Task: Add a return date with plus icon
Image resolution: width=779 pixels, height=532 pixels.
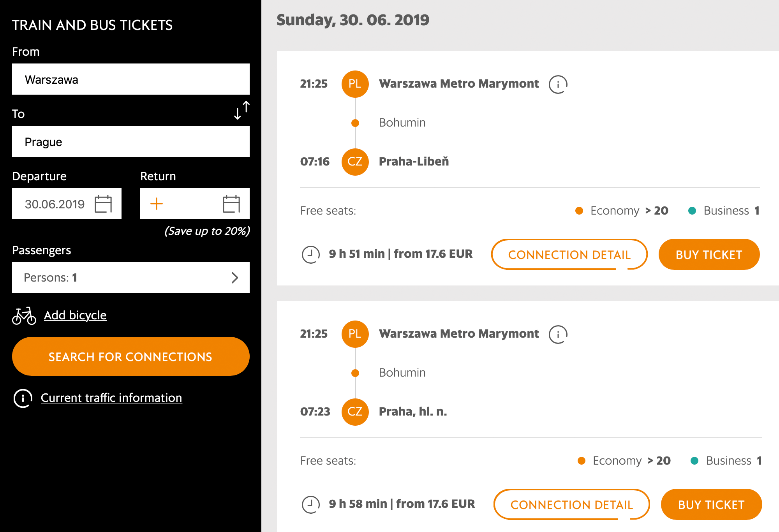Action: (x=157, y=204)
